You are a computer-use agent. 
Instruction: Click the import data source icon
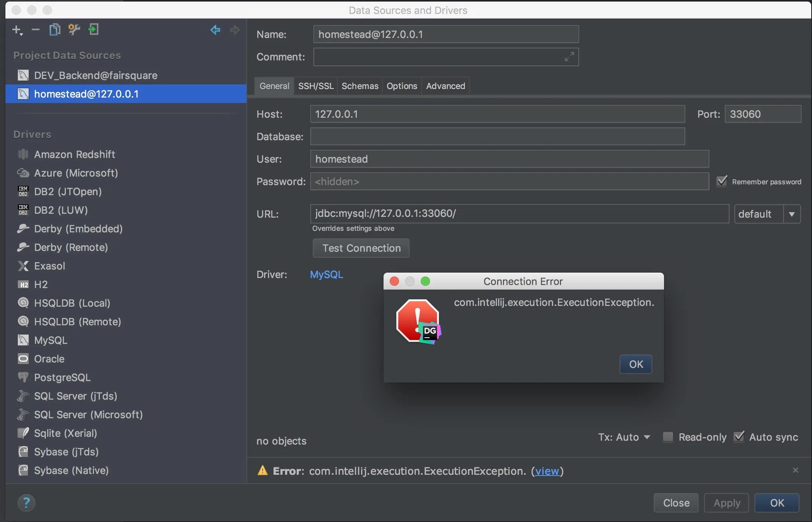click(93, 29)
